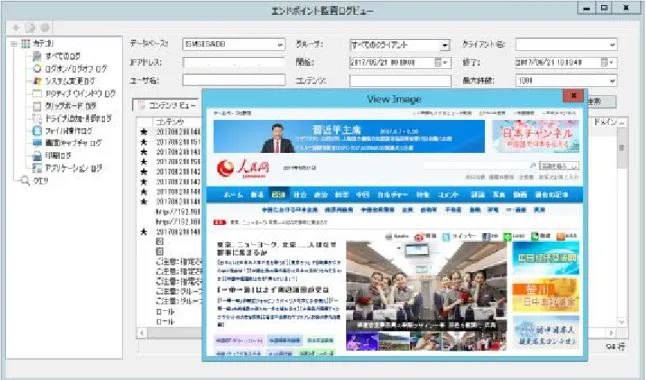
Task: Select the ファイル操作ログ icon
Action: (x=37, y=131)
